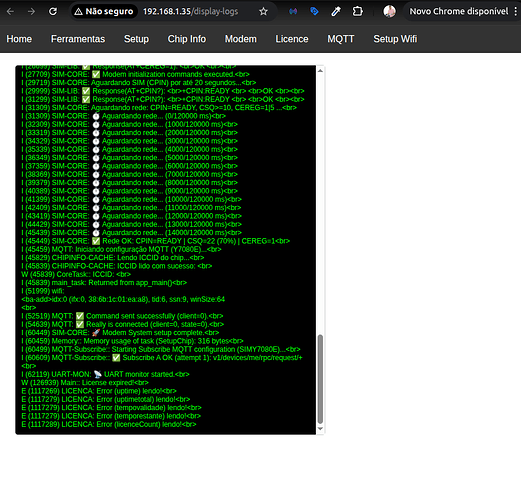521x500 pixels.
Task: Click the blue tag extension icon
Action: coord(314,12)
